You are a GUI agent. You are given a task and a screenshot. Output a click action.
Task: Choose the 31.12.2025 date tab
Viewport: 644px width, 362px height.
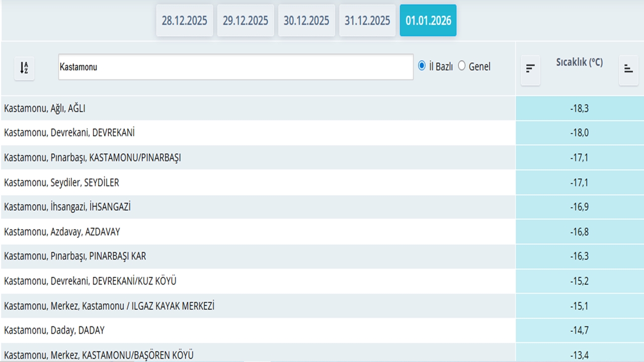click(x=367, y=21)
